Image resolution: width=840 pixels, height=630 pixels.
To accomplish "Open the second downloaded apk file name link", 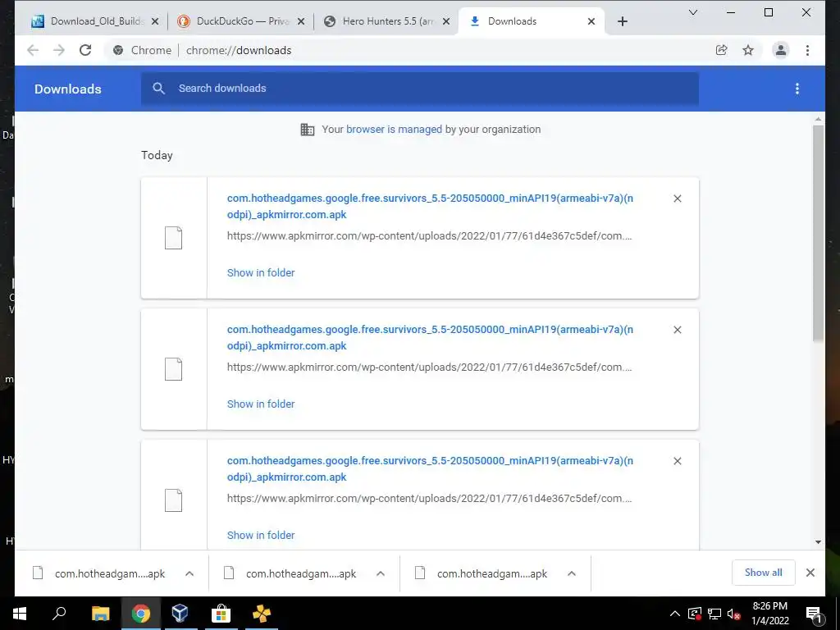I will pyautogui.click(x=430, y=337).
